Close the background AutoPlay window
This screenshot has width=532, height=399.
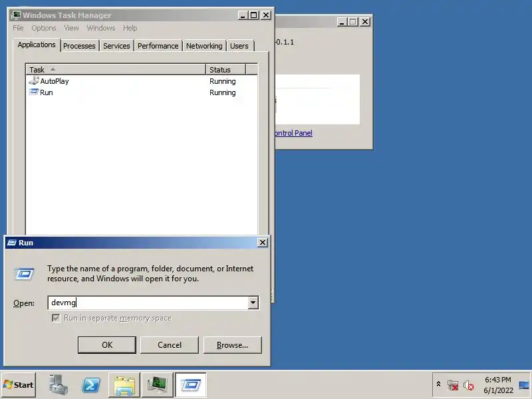(364, 22)
